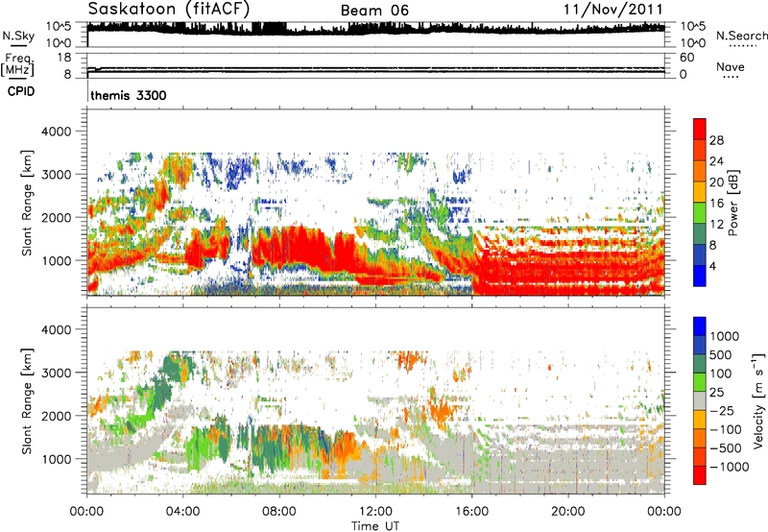Click the 'Freq. [MHz]' axis label
Screen dimensions: 768x532
17,64
